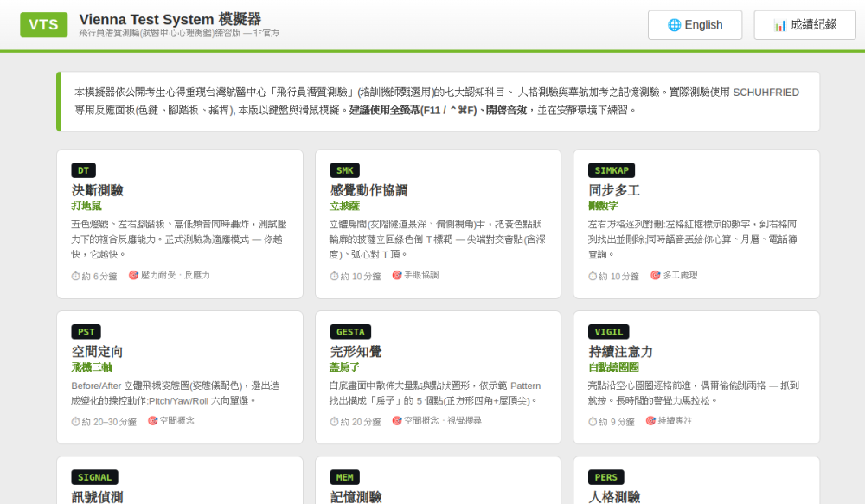Switch language with the English button
The image size is (865, 504).
tap(695, 25)
